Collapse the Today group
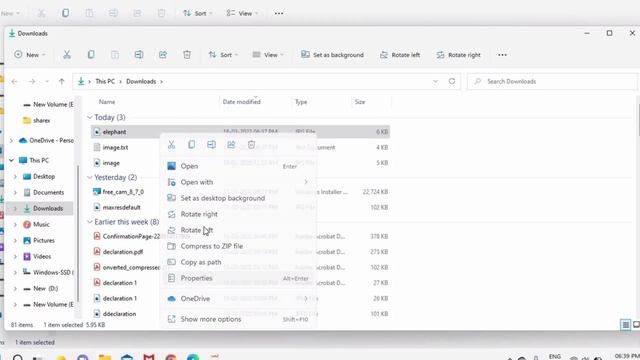 click(x=89, y=118)
